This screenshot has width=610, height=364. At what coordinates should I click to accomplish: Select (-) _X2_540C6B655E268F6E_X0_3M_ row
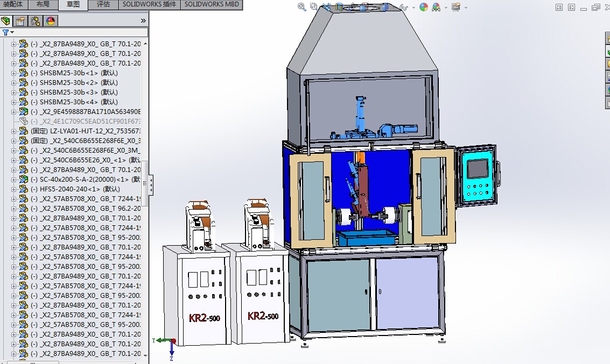pos(86,151)
